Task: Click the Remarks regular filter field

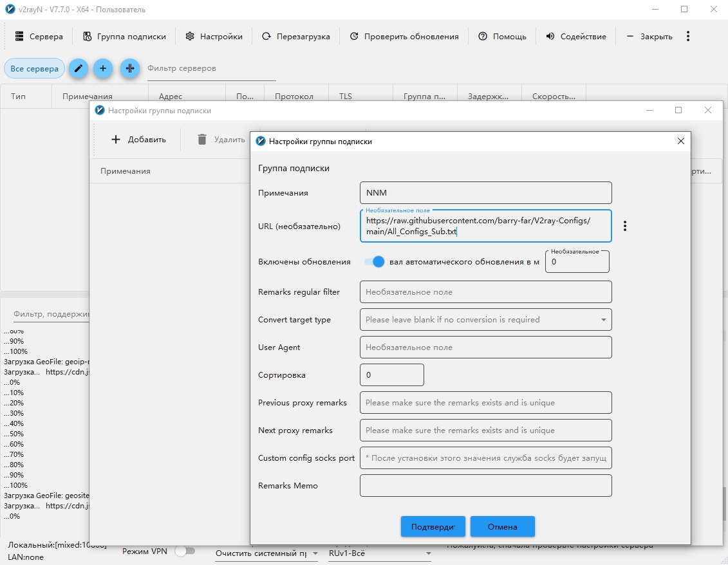Action: (x=485, y=292)
